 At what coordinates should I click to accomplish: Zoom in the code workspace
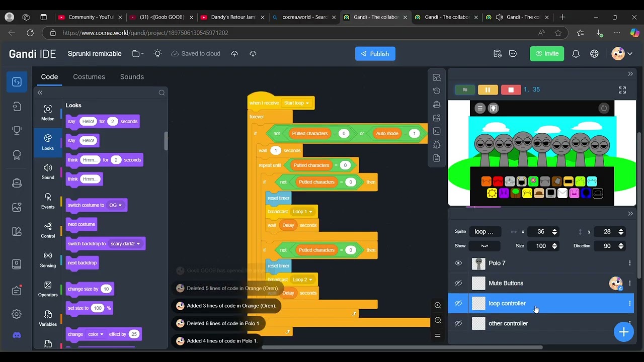click(x=438, y=305)
